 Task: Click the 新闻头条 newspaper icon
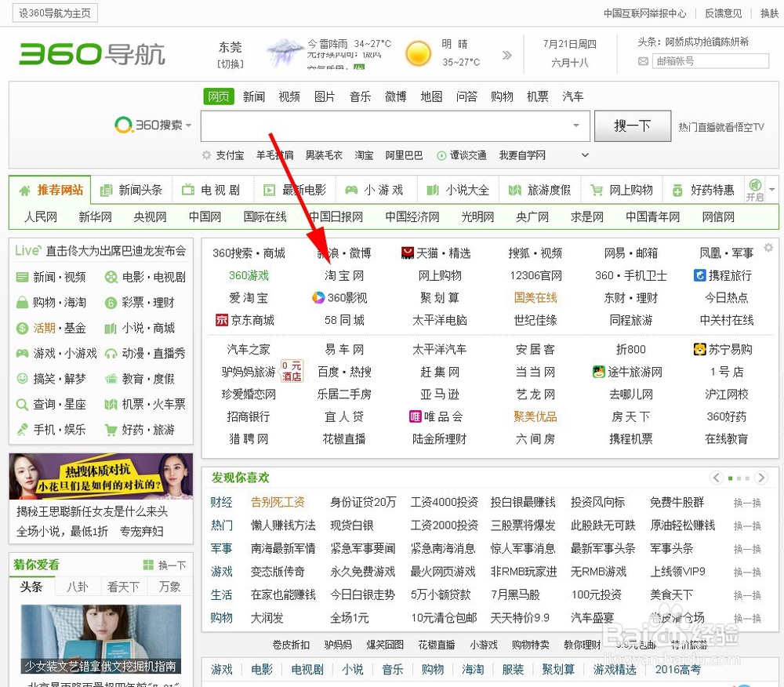[106, 191]
